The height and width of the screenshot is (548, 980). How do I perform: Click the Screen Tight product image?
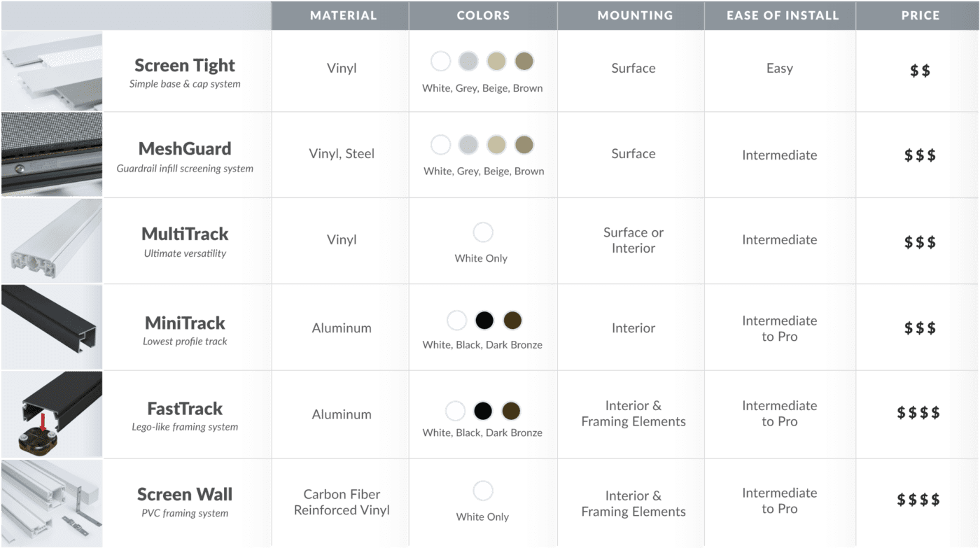51,71
